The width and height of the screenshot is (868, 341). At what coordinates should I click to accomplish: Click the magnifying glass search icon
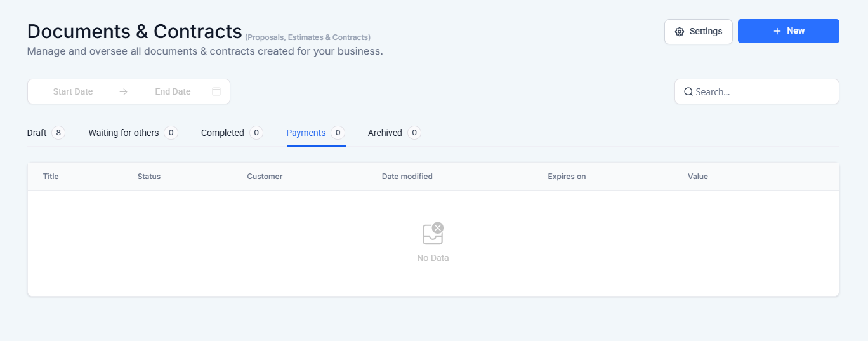[x=688, y=91]
